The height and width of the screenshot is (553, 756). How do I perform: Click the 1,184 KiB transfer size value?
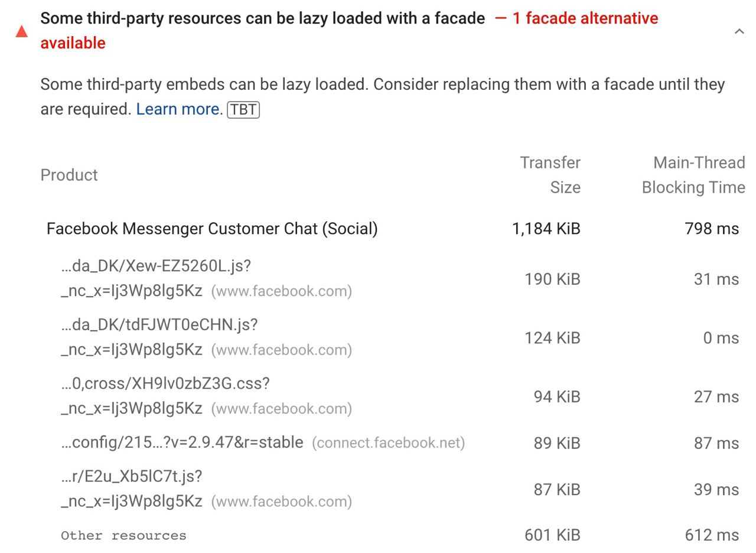546,229
